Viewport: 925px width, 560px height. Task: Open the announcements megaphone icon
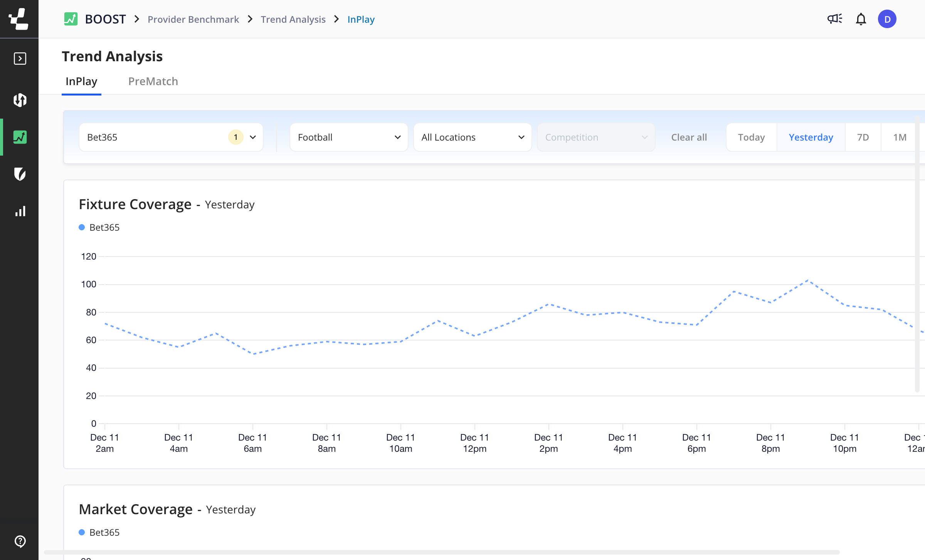(x=835, y=19)
